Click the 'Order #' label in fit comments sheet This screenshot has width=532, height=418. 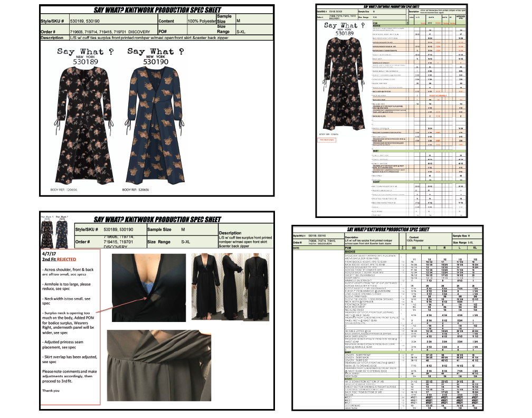tap(82, 242)
